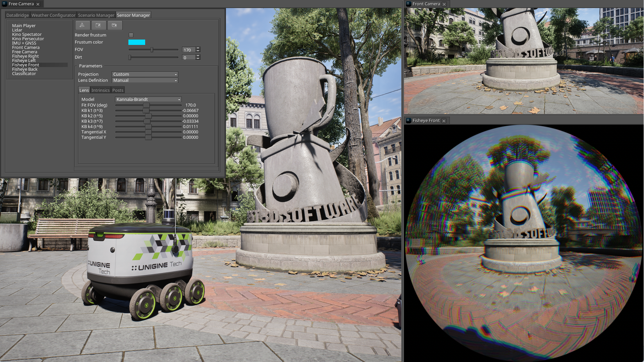
Task: Switch to the DataBridge tab
Action: [x=17, y=15]
